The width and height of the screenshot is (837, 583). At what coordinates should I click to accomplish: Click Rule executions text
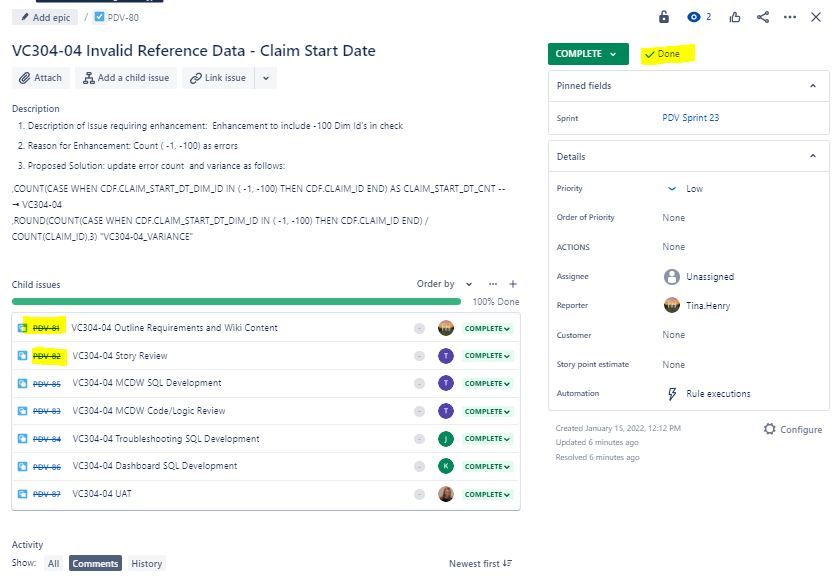tap(718, 394)
